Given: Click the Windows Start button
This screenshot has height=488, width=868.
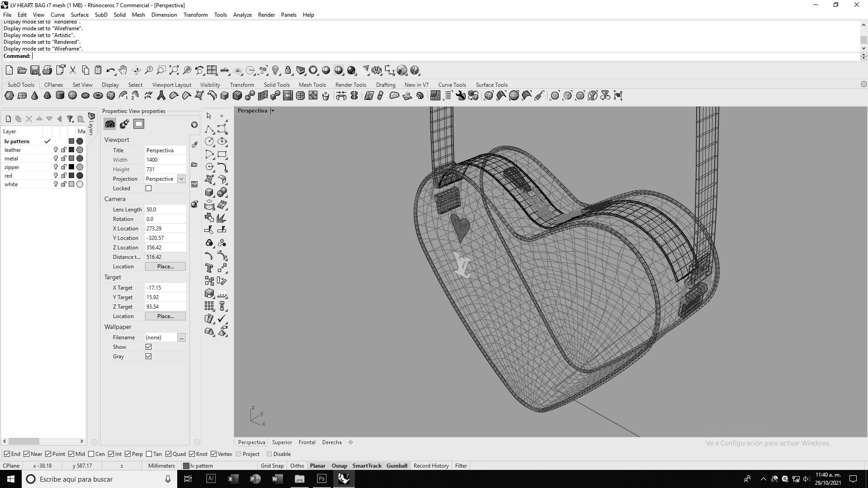Looking at the screenshot, I should click(11, 479).
